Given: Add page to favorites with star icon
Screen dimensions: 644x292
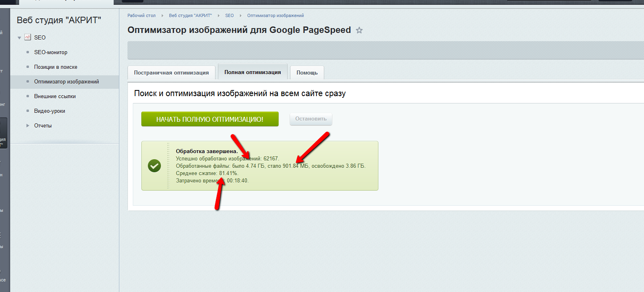Looking at the screenshot, I should [x=359, y=30].
